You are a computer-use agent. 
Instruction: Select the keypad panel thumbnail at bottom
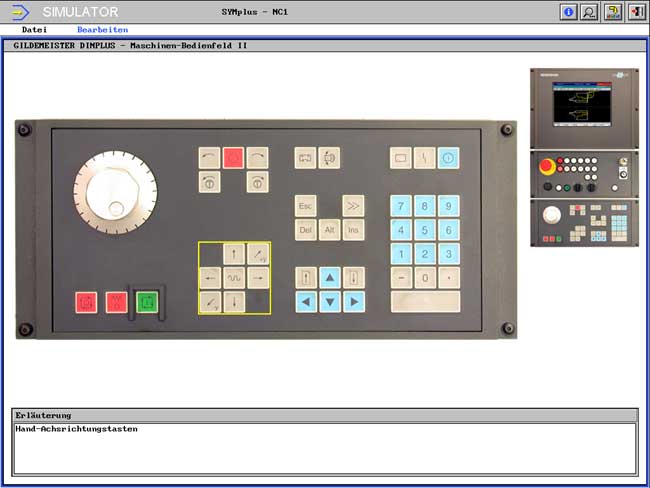point(584,223)
